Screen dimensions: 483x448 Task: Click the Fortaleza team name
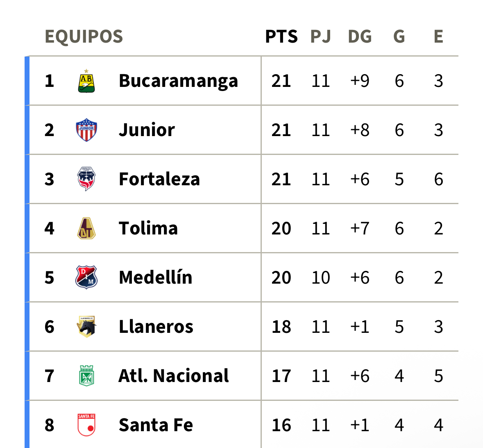pyautogui.click(x=159, y=180)
